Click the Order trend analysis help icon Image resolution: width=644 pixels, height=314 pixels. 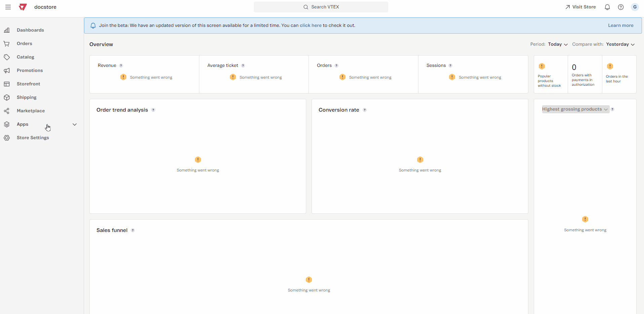point(153,110)
